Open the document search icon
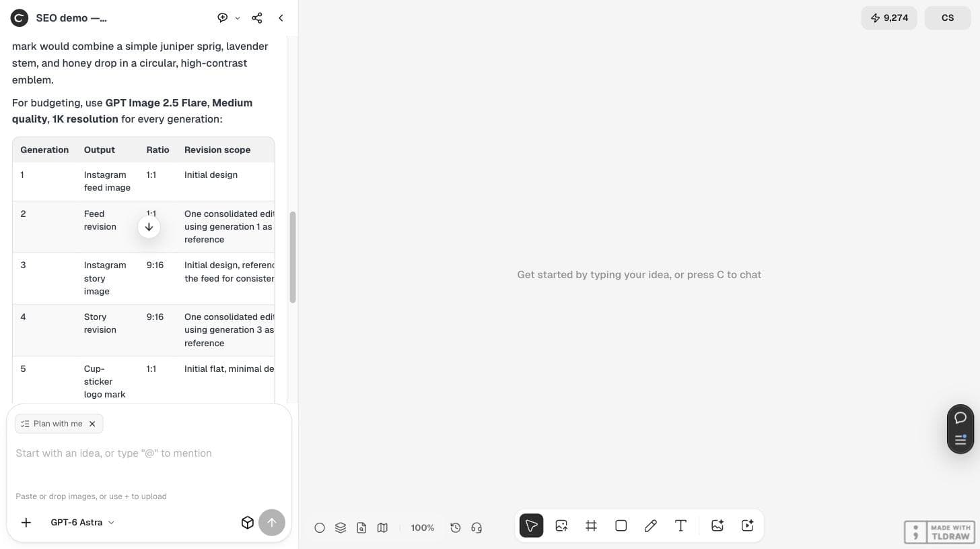 click(x=361, y=527)
